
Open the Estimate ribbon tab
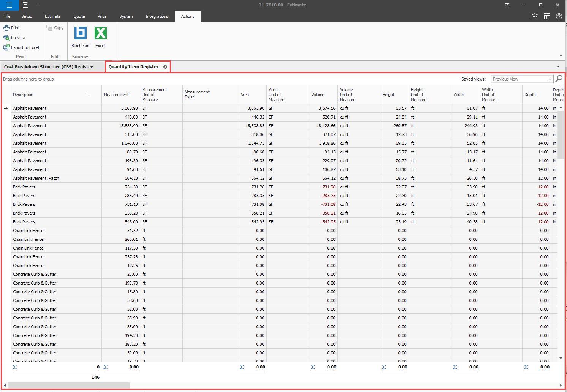tap(52, 16)
